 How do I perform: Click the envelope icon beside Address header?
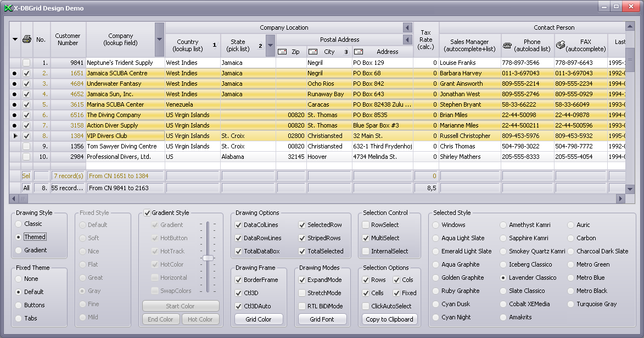(x=359, y=52)
